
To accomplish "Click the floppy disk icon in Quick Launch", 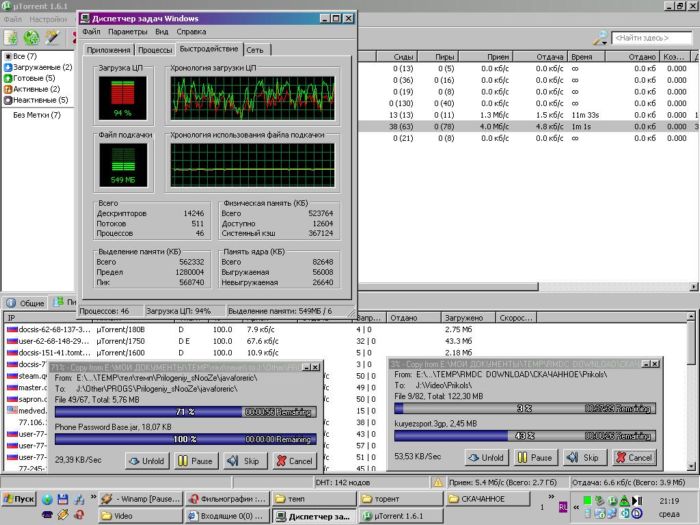I will (63, 499).
